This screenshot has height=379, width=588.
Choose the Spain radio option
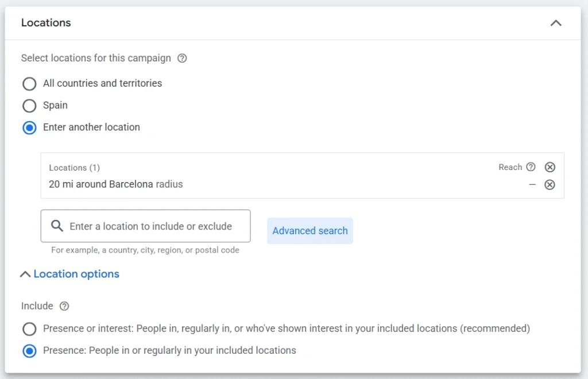click(29, 106)
